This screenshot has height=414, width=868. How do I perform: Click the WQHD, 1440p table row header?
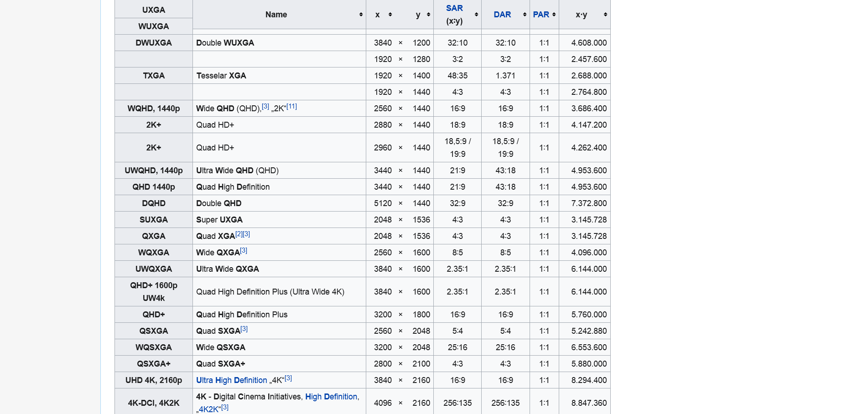click(x=153, y=108)
